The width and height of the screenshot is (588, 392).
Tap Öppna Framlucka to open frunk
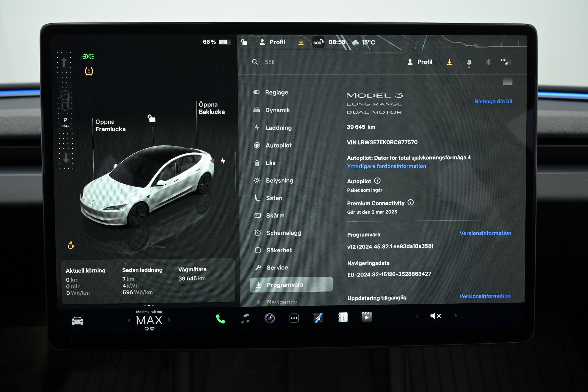[110, 126]
